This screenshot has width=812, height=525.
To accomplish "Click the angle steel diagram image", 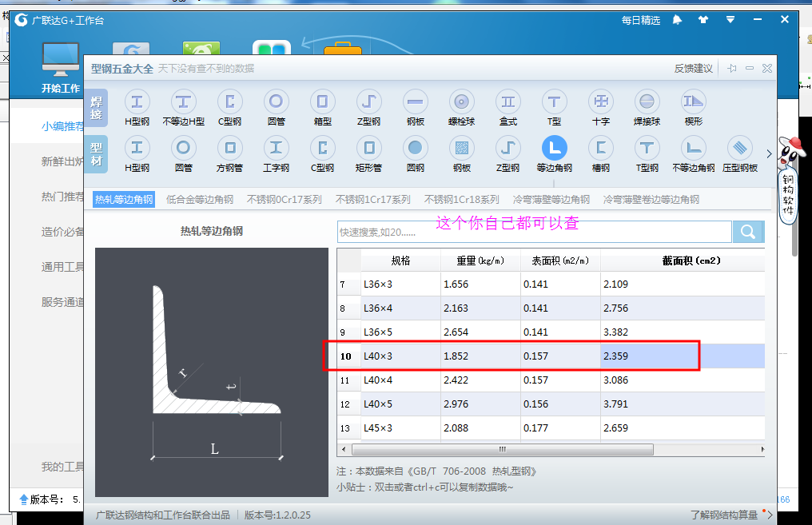I will [211, 372].
